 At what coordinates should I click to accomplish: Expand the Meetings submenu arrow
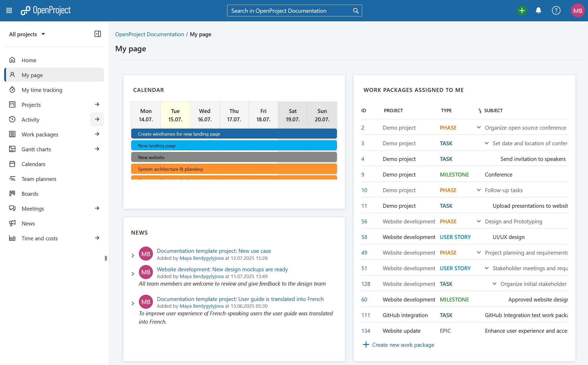pos(97,208)
